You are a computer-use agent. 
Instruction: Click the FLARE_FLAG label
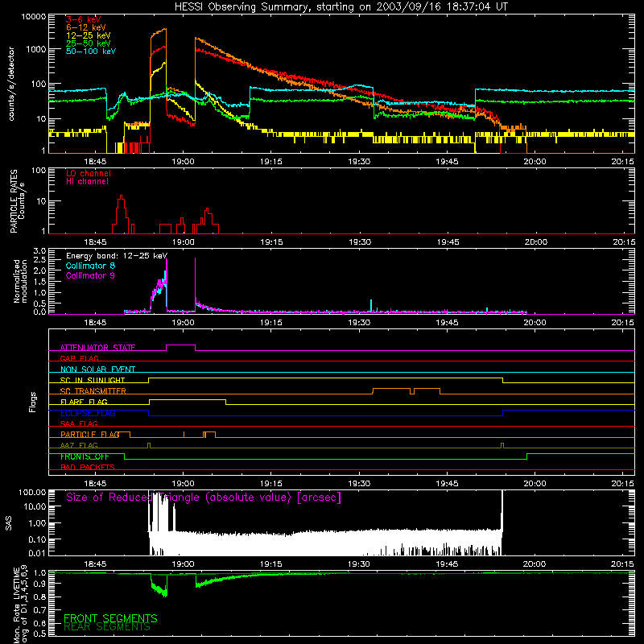coord(84,402)
